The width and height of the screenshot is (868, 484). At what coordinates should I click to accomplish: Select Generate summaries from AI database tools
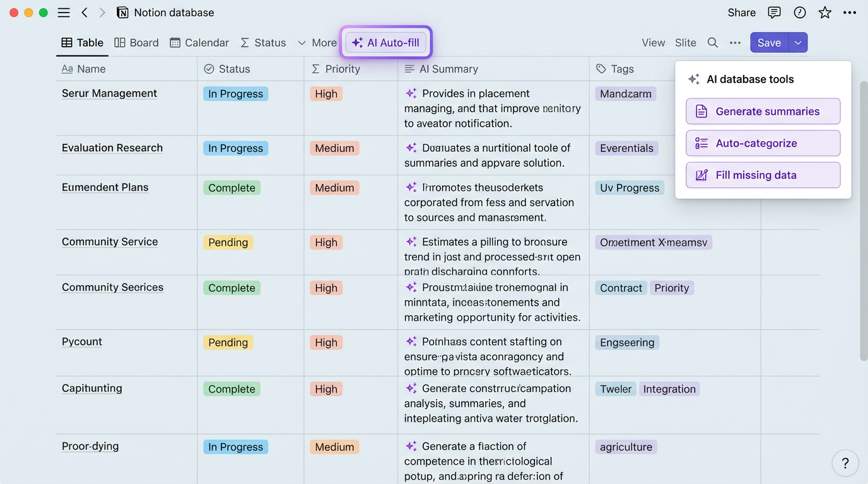(x=763, y=111)
